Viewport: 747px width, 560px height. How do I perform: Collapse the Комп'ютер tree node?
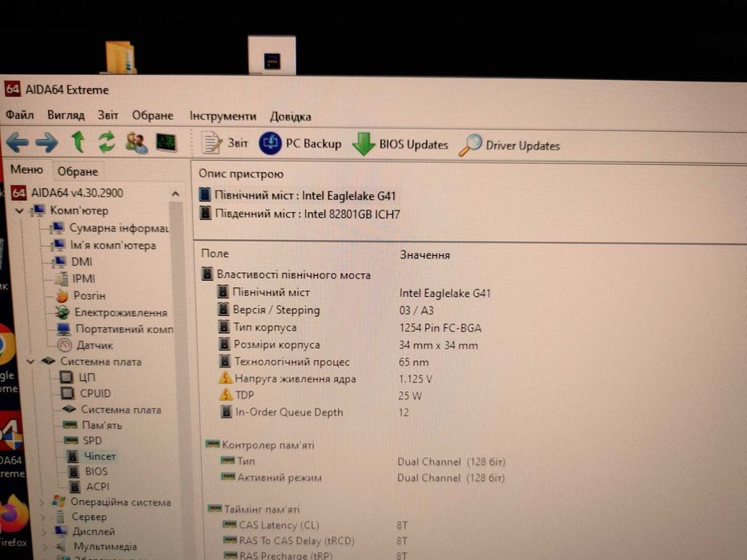[19, 210]
